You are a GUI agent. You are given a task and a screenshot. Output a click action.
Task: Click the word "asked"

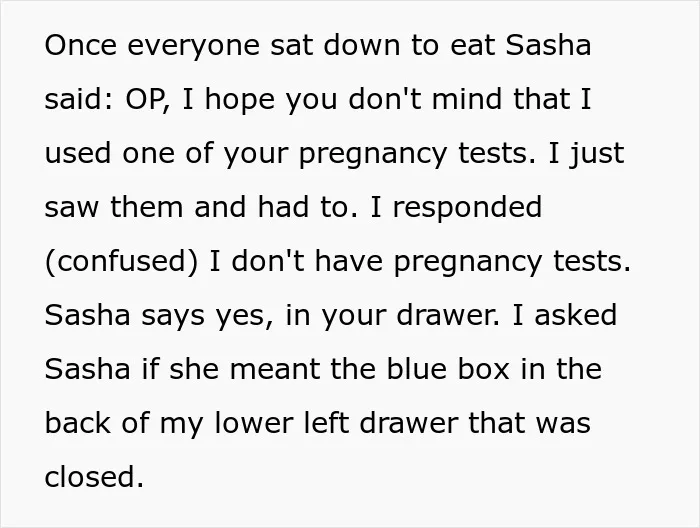575,315
